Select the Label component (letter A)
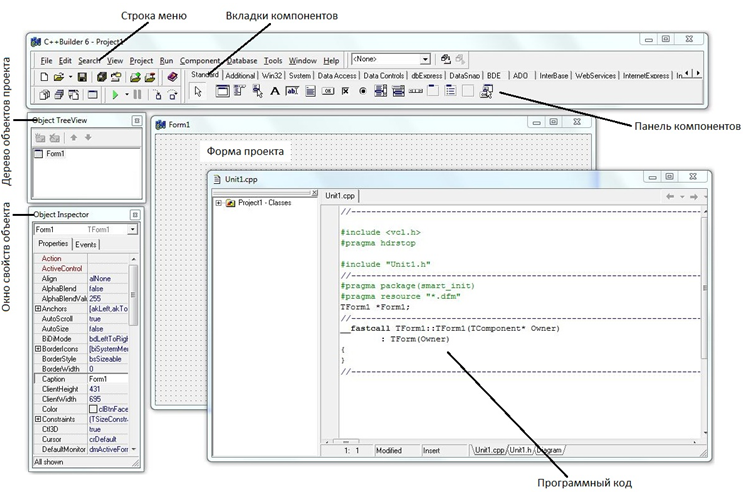This screenshot has height=492, width=743. (275, 91)
